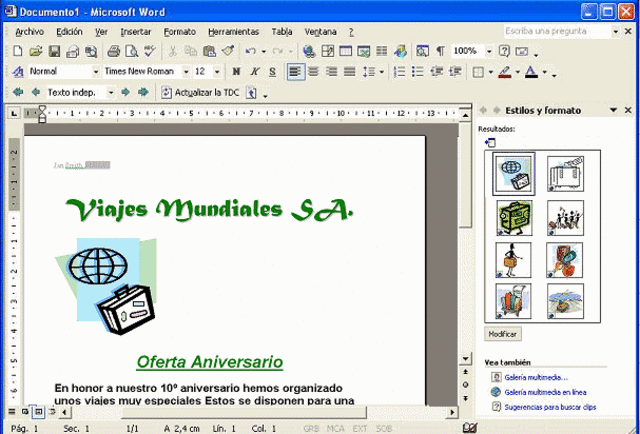Screen dimensions: 640x434
Task: Open a file with the folder icon
Action: pos(36,51)
